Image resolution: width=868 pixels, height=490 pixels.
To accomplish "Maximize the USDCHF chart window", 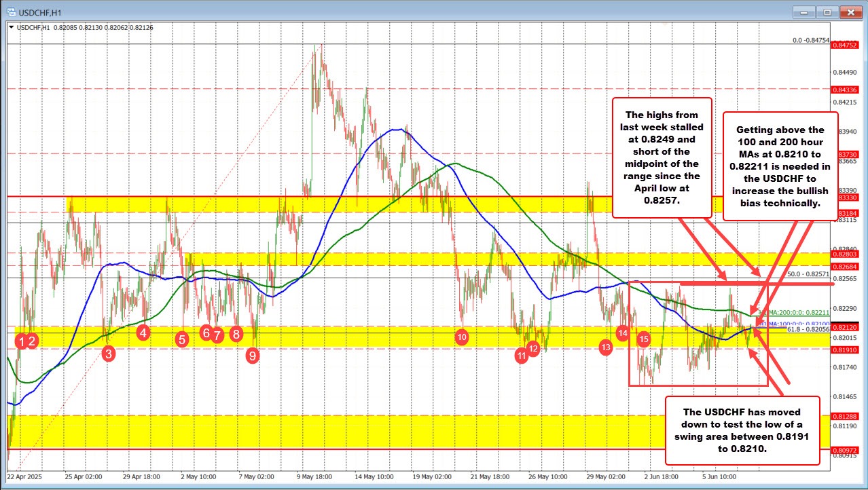I will [x=828, y=12].
